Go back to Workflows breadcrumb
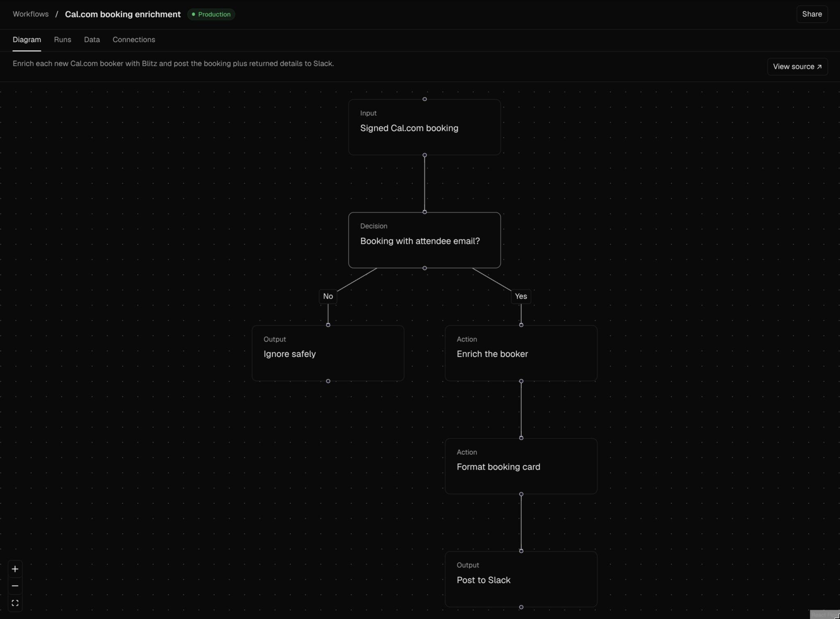840x619 pixels. coord(31,14)
